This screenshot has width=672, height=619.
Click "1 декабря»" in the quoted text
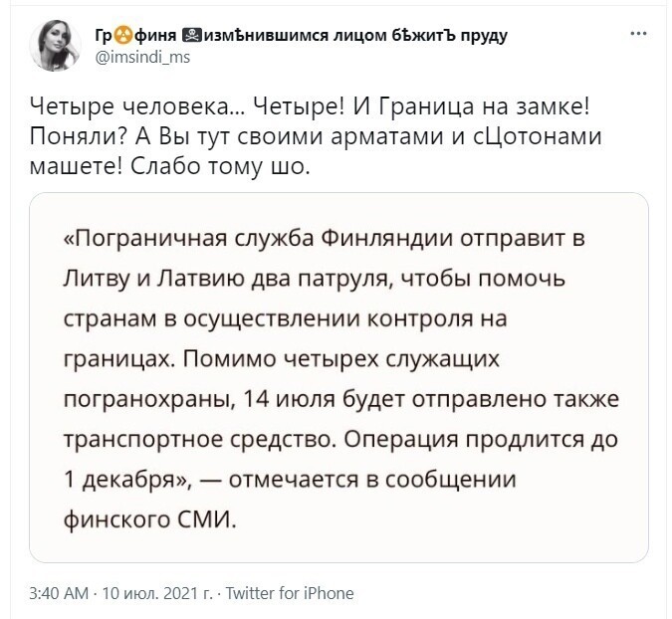126,480
